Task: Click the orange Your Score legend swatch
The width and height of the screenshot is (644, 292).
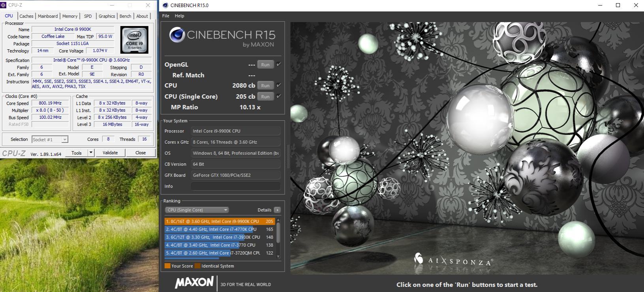Action: (167, 266)
